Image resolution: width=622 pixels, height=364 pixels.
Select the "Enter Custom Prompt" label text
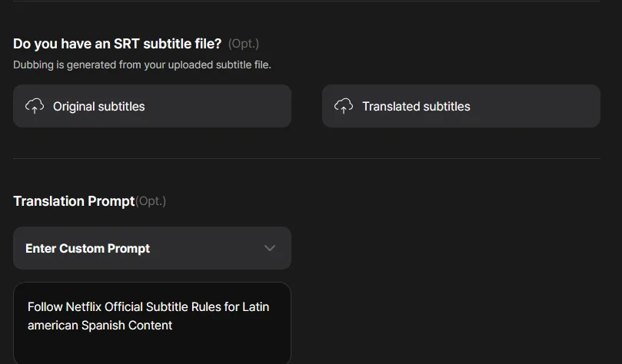tap(88, 249)
